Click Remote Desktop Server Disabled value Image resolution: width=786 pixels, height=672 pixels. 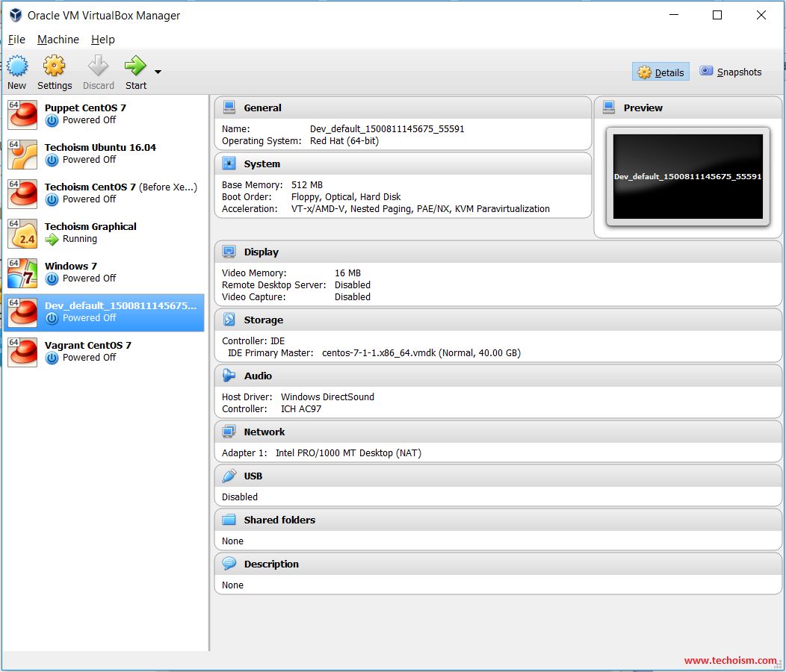pyautogui.click(x=353, y=285)
